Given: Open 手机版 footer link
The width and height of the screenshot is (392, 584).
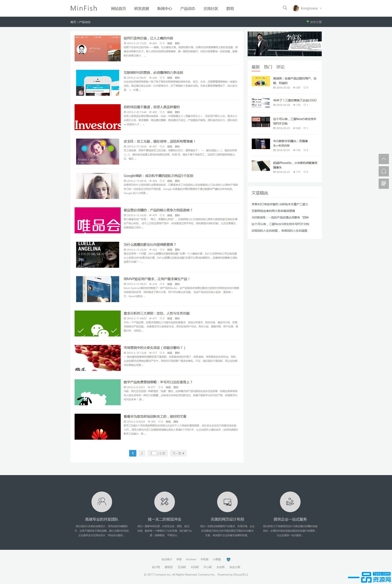Looking at the screenshot, I should coord(204,559).
